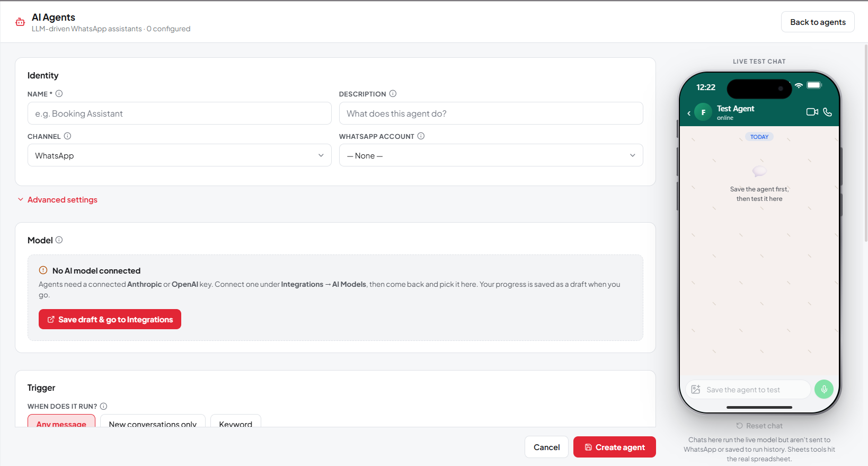Tap the green microphone button in chat
This screenshot has width=868, height=466.
coord(824,390)
